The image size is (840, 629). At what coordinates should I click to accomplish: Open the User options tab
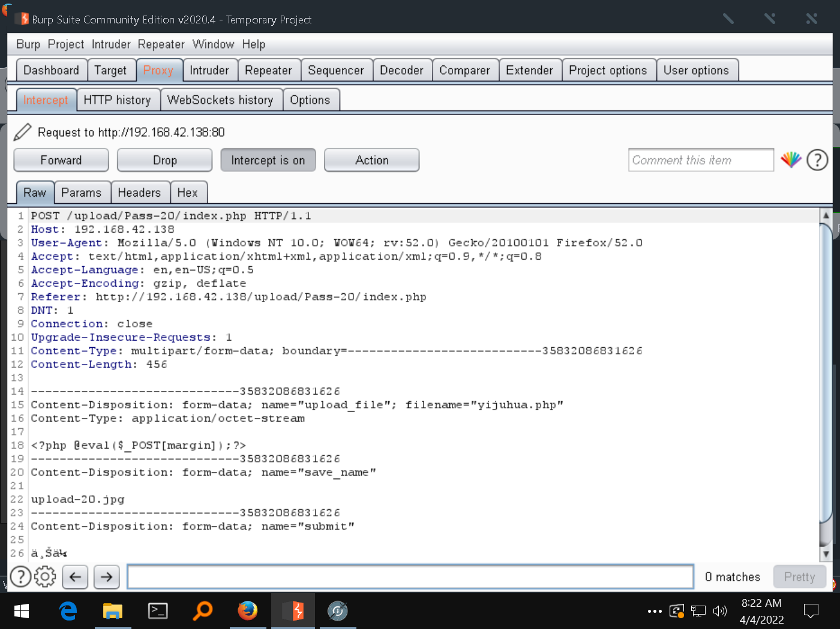point(697,70)
